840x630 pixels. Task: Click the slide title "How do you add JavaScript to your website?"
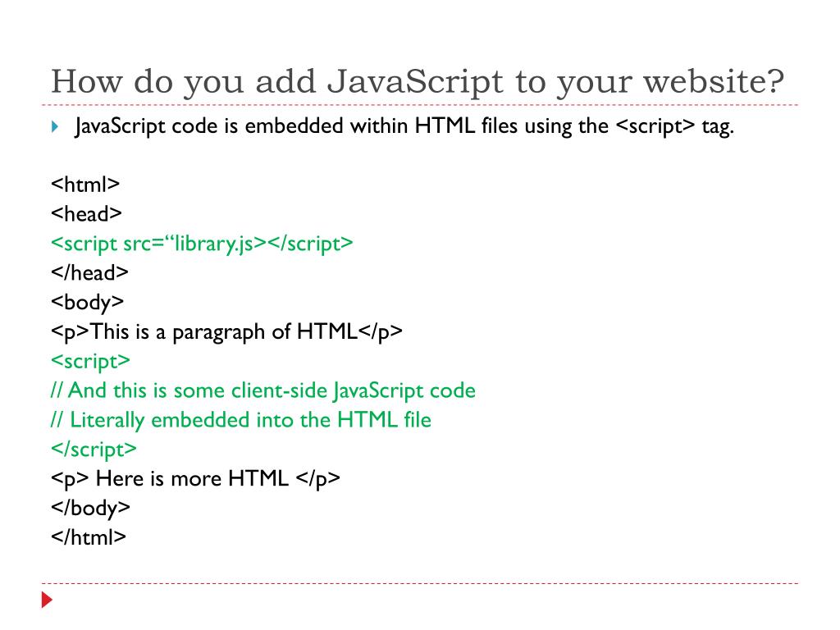418,83
